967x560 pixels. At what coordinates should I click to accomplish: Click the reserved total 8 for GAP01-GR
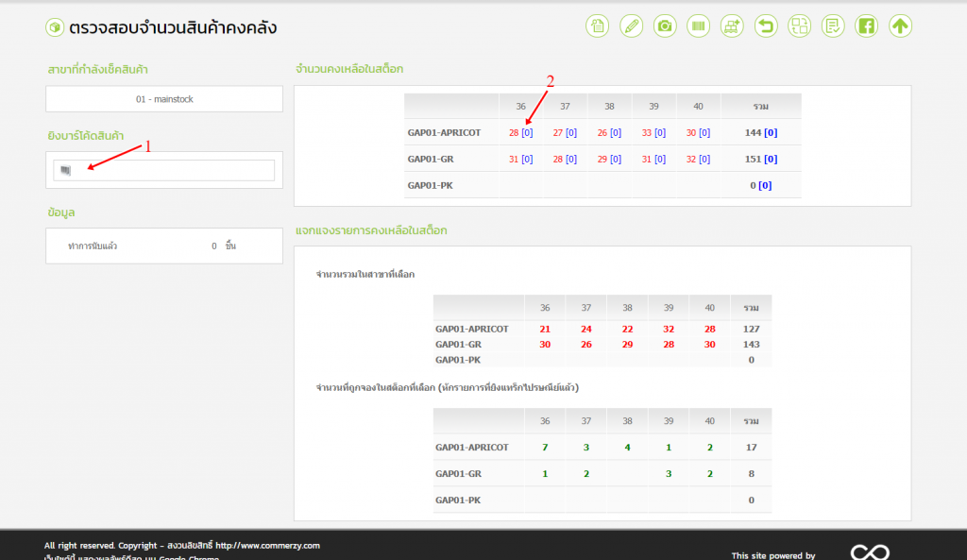(x=751, y=474)
